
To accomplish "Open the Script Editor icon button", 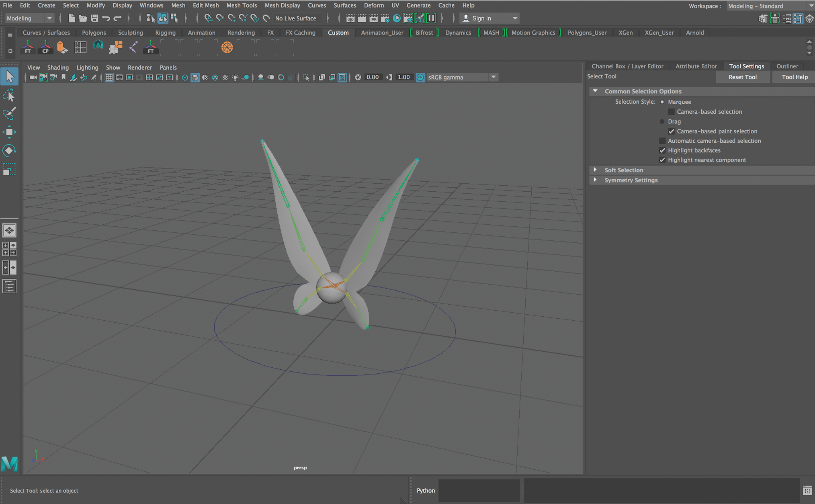I will [x=807, y=490].
